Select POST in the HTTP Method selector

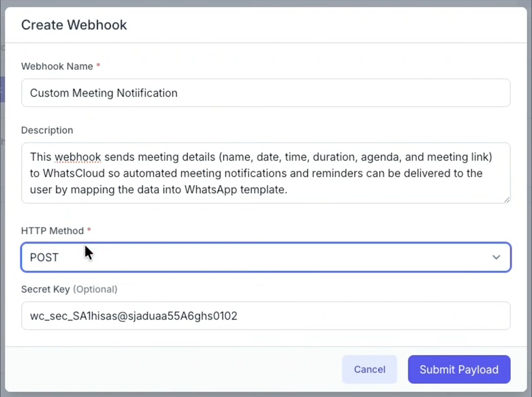44,257
